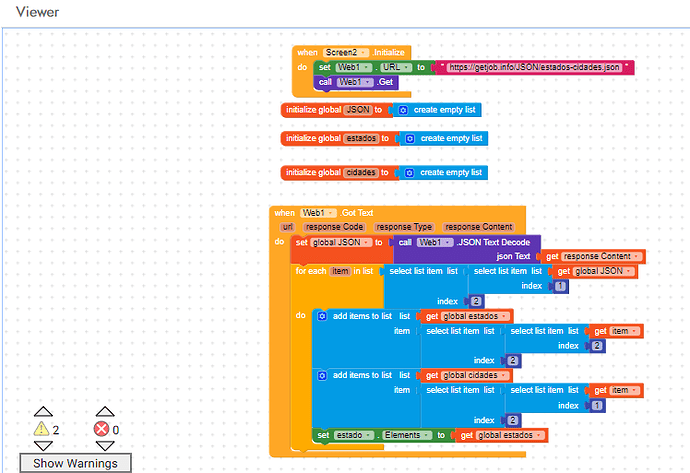Open the Screen2 component dropdown
The height and width of the screenshot is (473, 690).
pos(346,52)
